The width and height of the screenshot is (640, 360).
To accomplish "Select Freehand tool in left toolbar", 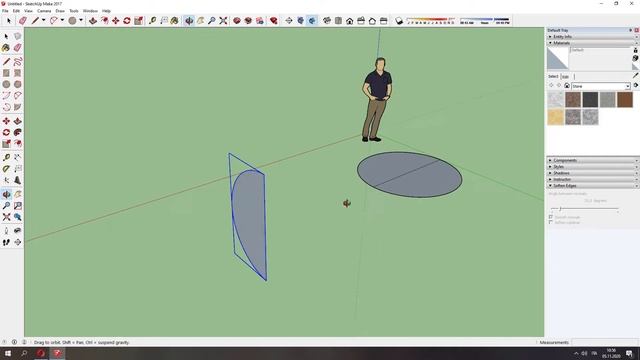I will click(x=18, y=62).
